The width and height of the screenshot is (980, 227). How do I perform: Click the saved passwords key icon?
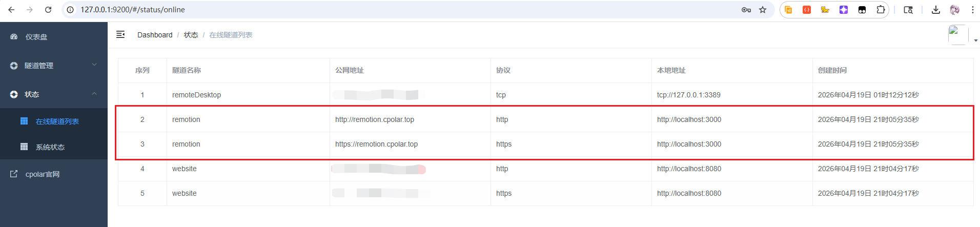[x=746, y=10]
